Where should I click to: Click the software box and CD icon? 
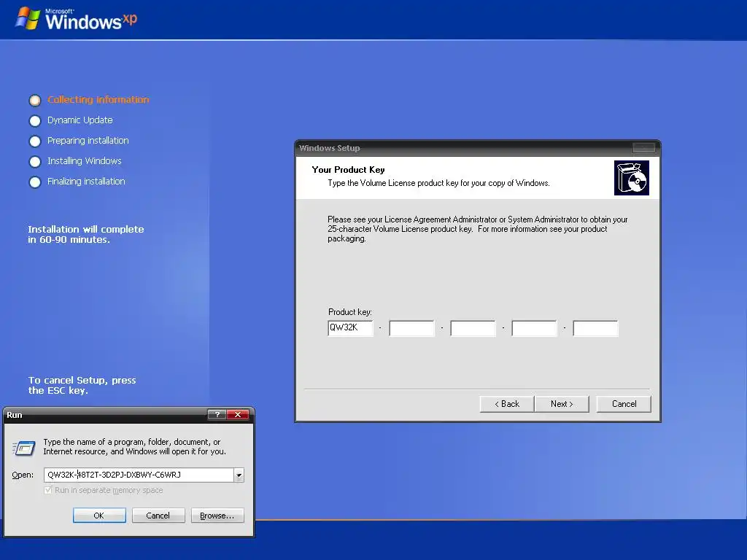tap(632, 178)
